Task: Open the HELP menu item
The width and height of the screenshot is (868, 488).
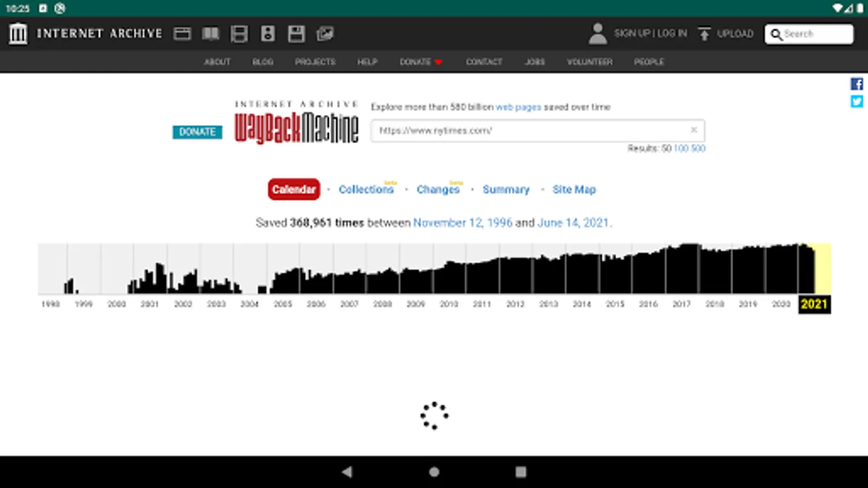Action: [x=367, y=62]
